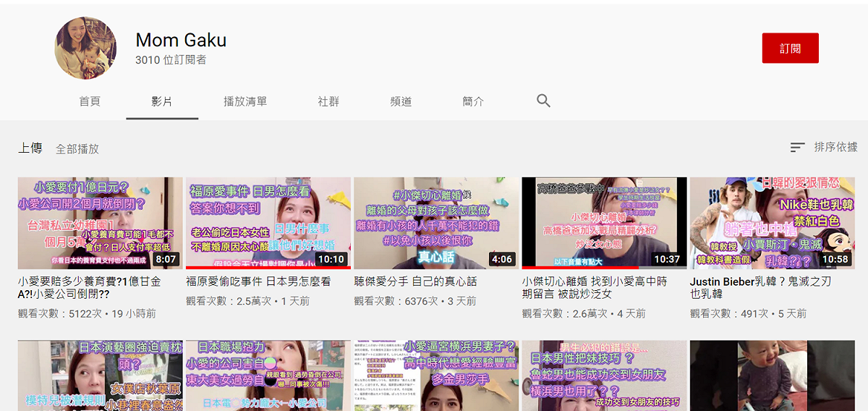The width and height of the screenshot is (868, 411).
Task: Open second-row thumbnail showing smiling baby
Action: [772, 376]
